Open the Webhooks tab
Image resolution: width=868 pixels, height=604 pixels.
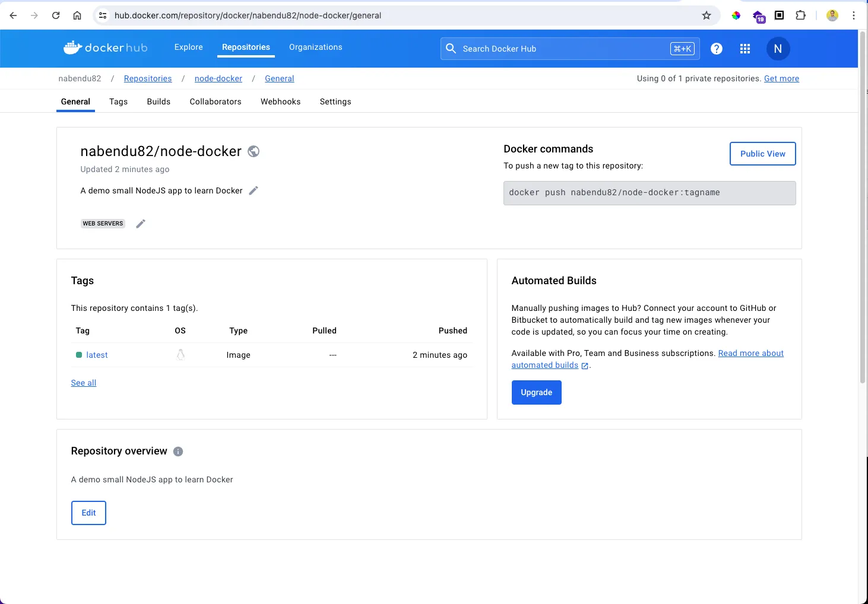[281, 101]
